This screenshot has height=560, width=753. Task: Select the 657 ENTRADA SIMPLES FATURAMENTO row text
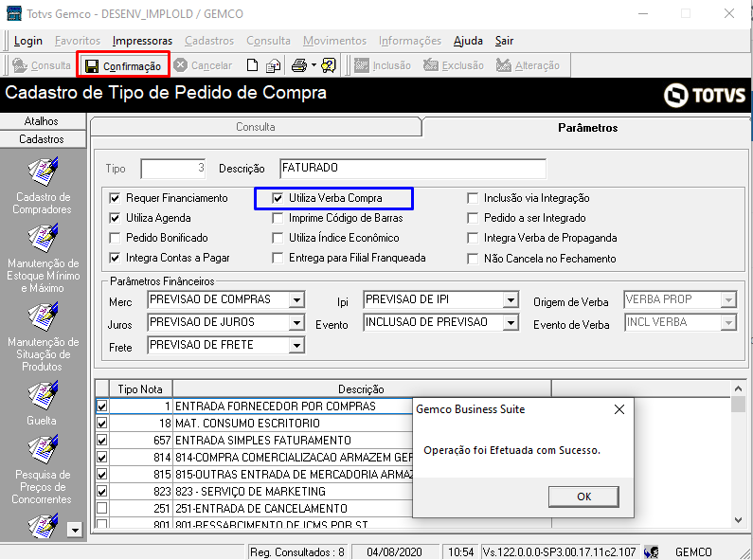[263, 441]
